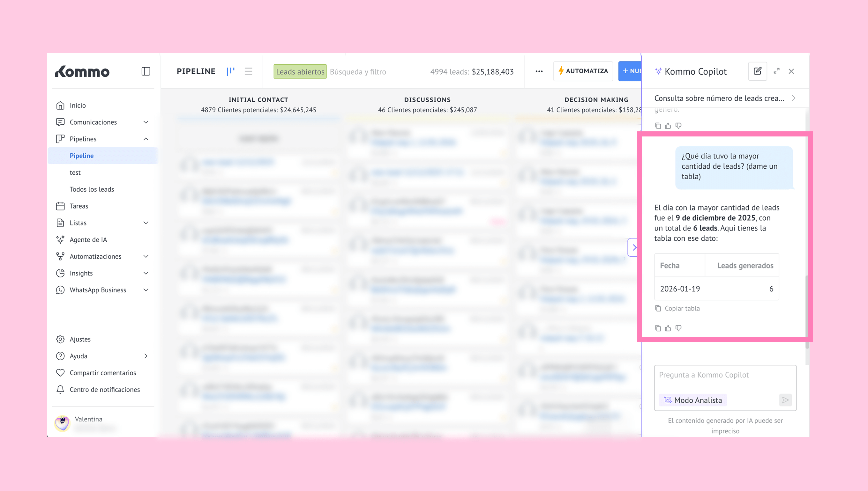Image resolution: width=868 pixels, height=491 pixels.
Task: Collapse the Pipelines section chevron
Action: [x=146, y=139]
